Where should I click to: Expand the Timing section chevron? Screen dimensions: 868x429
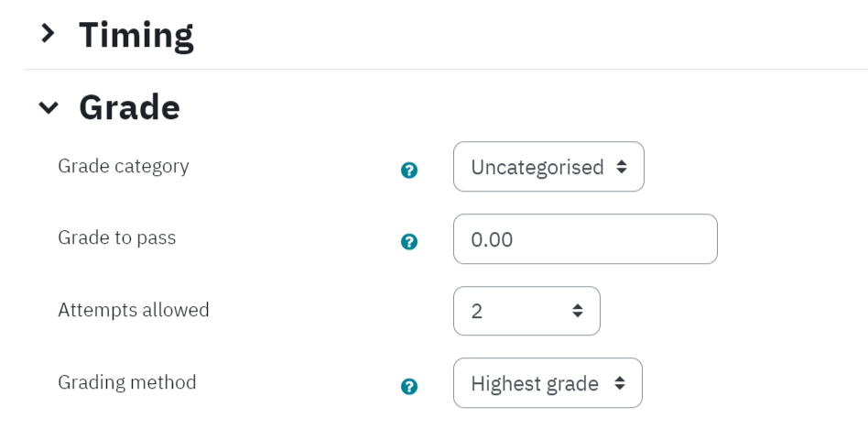click(x=49, y=34)
